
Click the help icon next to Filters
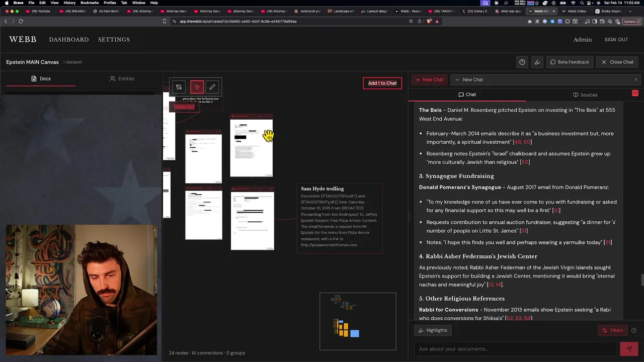tap(633, 330)
